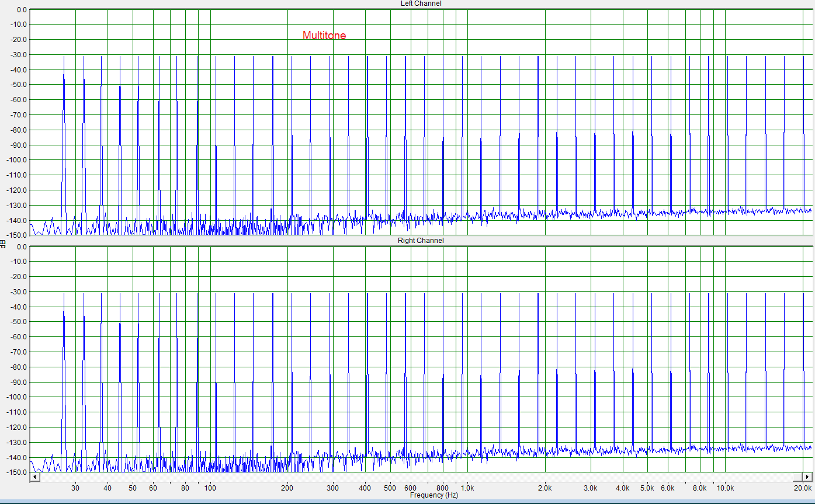Click the horizontal scrollbar left arrow
815x504 pixels.
[x=34, y=477]
